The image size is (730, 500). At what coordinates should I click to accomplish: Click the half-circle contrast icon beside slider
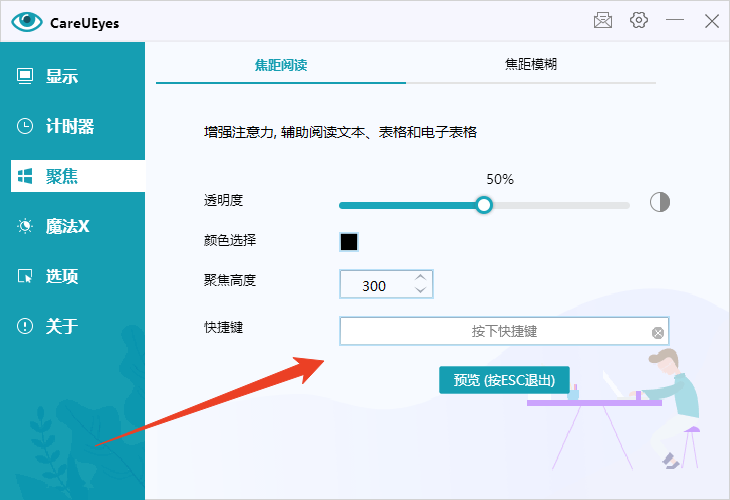659,202
